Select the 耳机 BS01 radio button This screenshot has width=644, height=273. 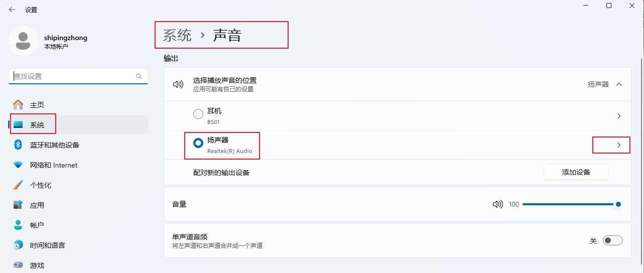(x=198, y=114)
